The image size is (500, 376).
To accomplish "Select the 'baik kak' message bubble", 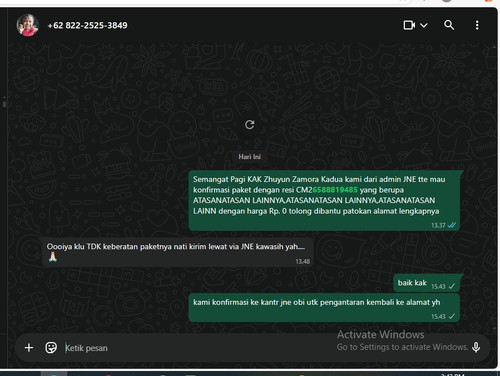I will 427,283.
